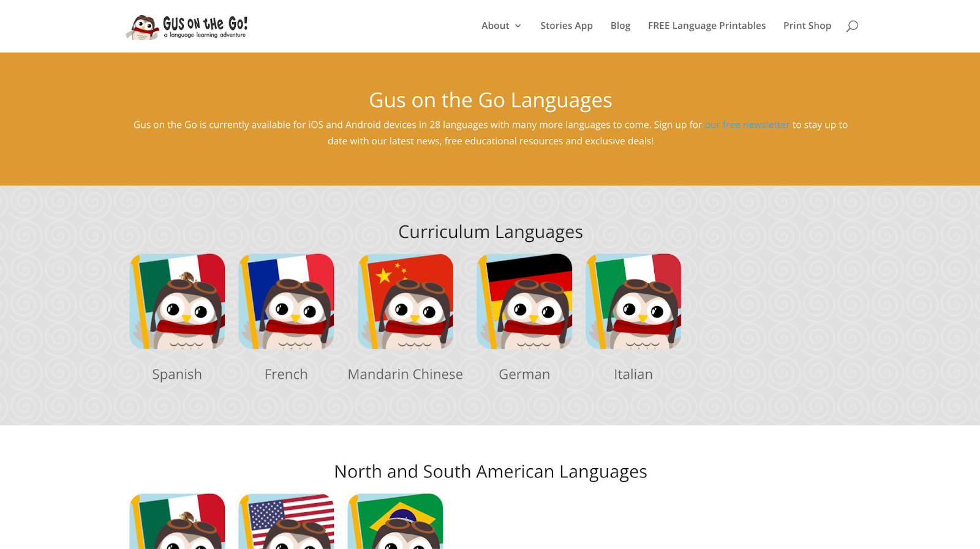Click the 'Curriculum Languages' heading
Screen dimensions: 980x549
[x=491, y=232]
